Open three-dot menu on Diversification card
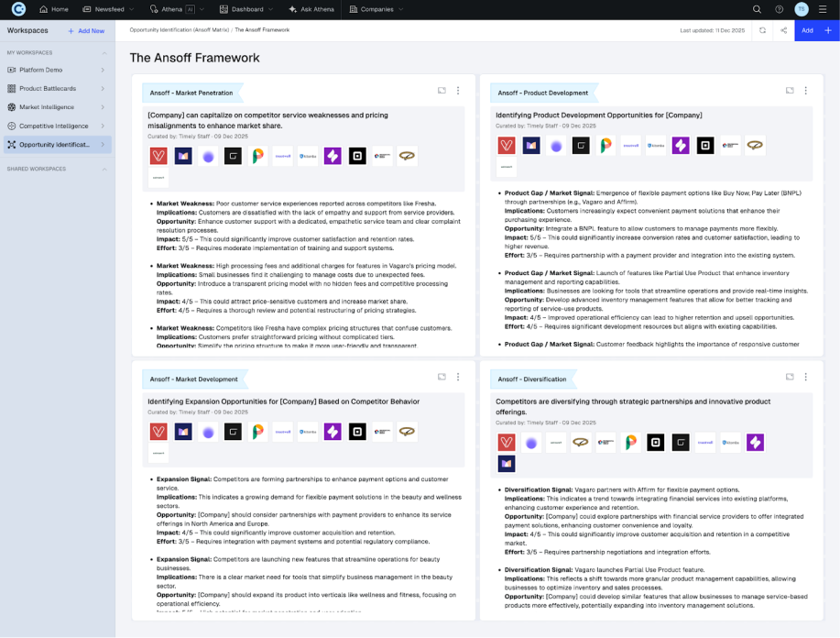 point(806,377)
